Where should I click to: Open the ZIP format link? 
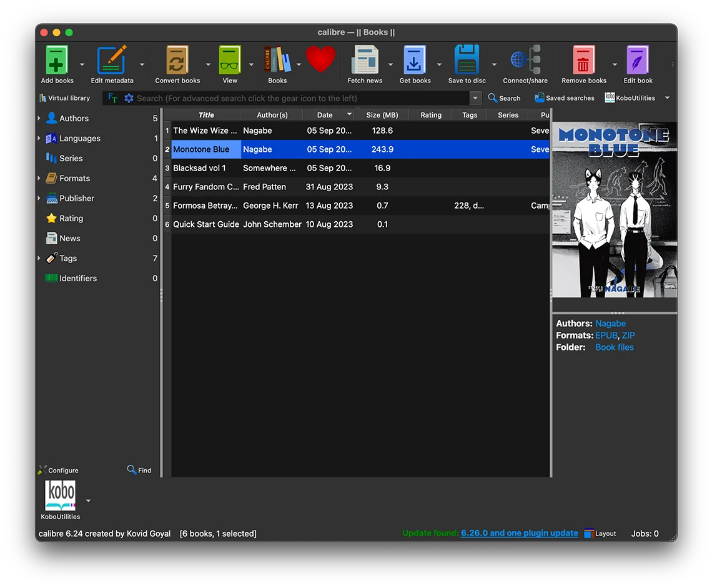628,336
